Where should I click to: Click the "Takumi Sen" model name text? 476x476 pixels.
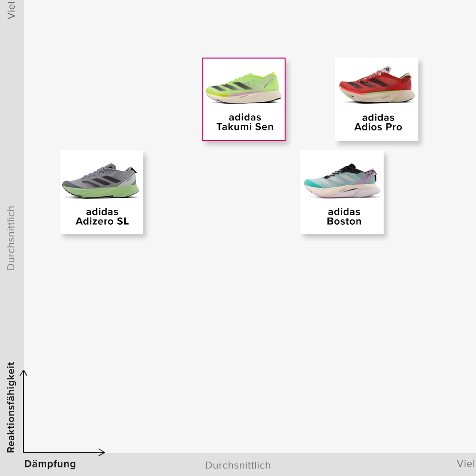pos(245,127)
